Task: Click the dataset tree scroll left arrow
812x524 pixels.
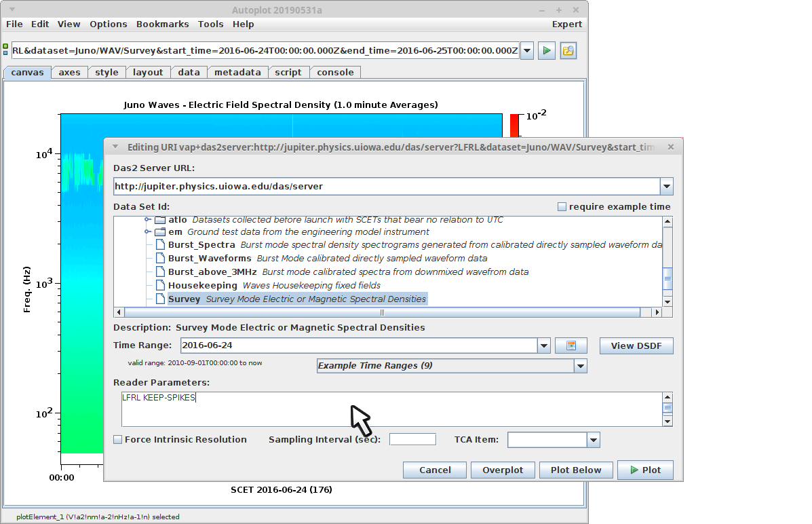Action: coord(119,312)
